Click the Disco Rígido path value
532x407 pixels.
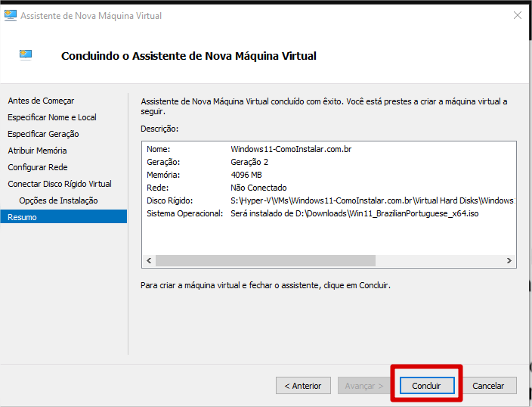coord(373,200)
